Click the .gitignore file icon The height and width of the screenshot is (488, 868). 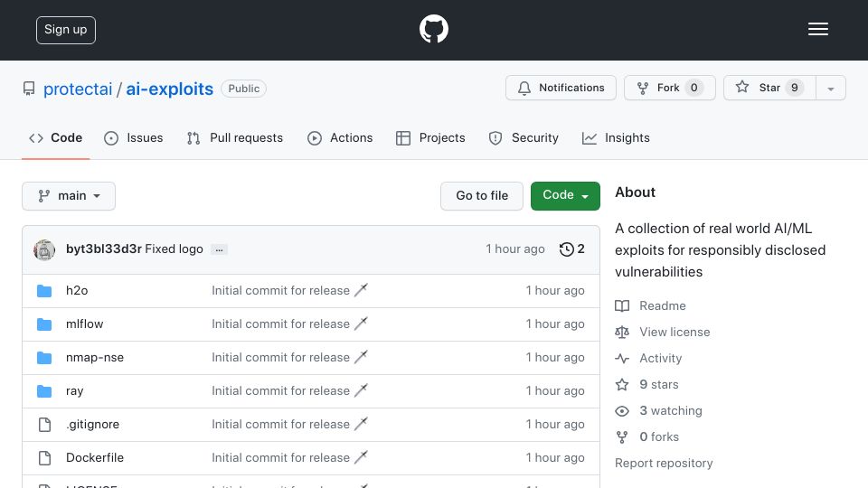point(44,425)
